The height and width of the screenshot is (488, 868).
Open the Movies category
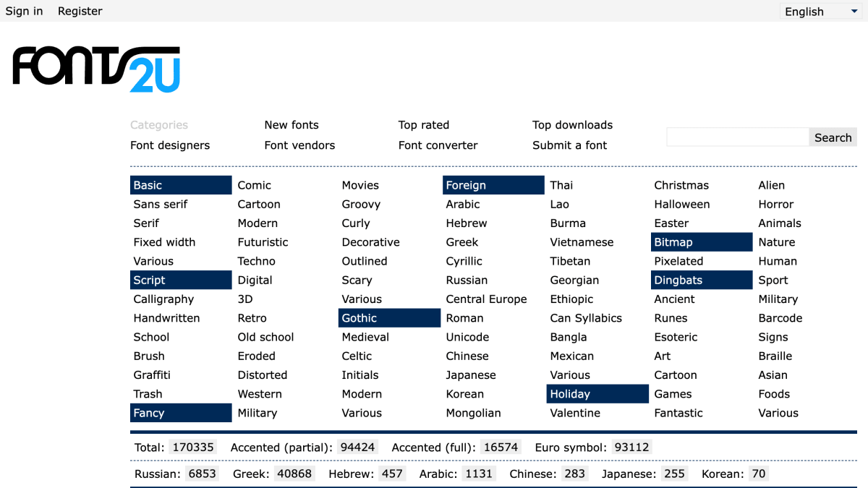coord(360,185)
